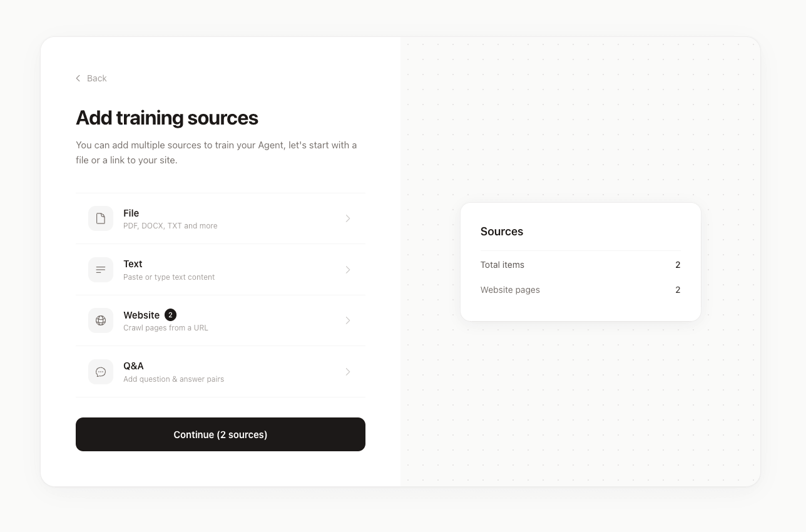This screenshot has width=806, height=532.
Task: Click the Website globe icon
Action: click(101, 320)
